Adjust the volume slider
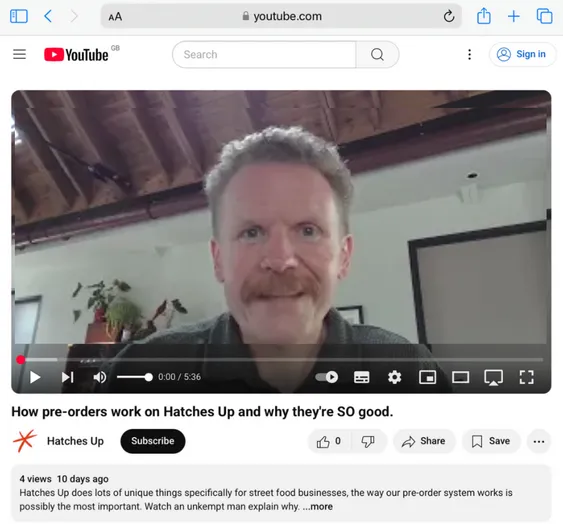 pyautogui.click(x=135, y=377)
